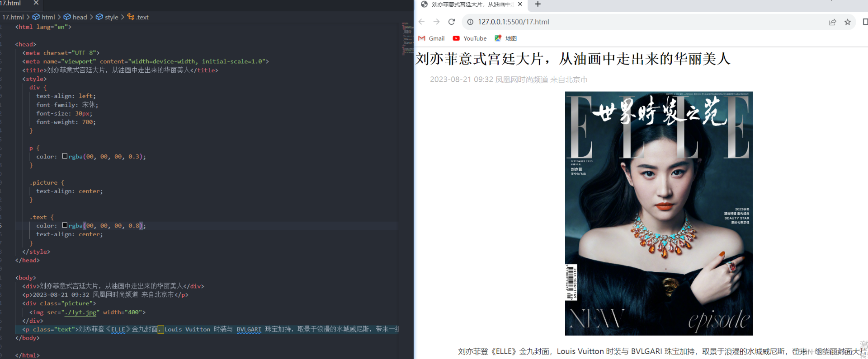Select the head breadcrumb segment
The height and width of the screenshot is (359, 868).
pos(75,17)
